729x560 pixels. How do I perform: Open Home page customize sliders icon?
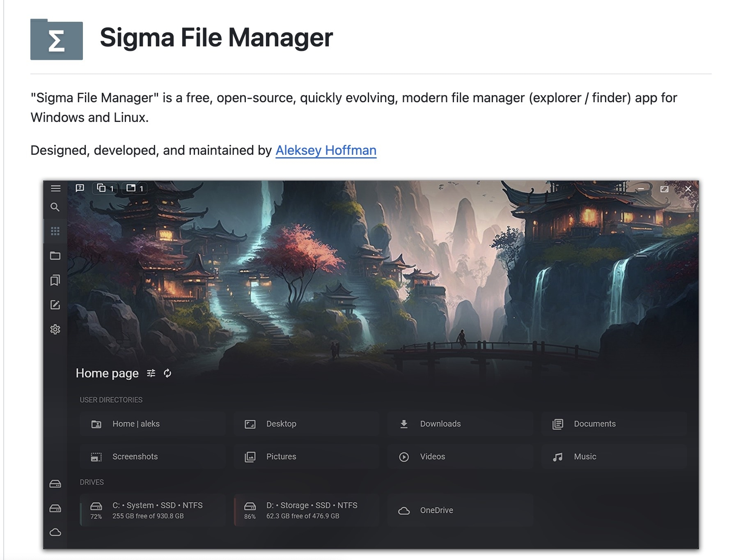151,373
